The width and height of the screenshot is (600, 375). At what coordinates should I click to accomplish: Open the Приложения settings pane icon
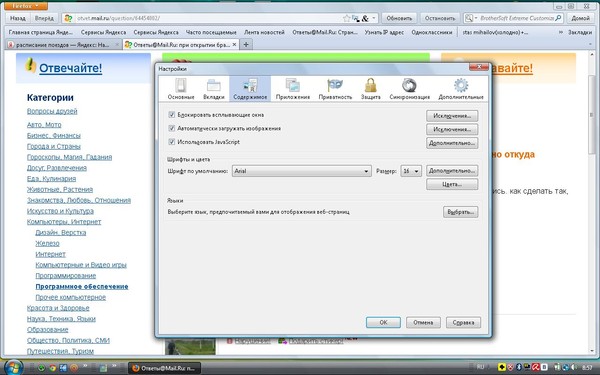tap(293, 85)
